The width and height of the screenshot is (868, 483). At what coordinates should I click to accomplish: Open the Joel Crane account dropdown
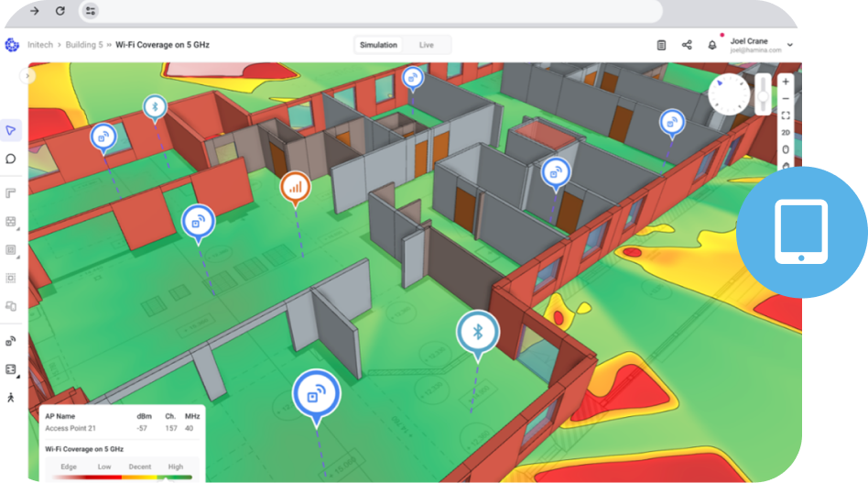[x=790, y=45]
